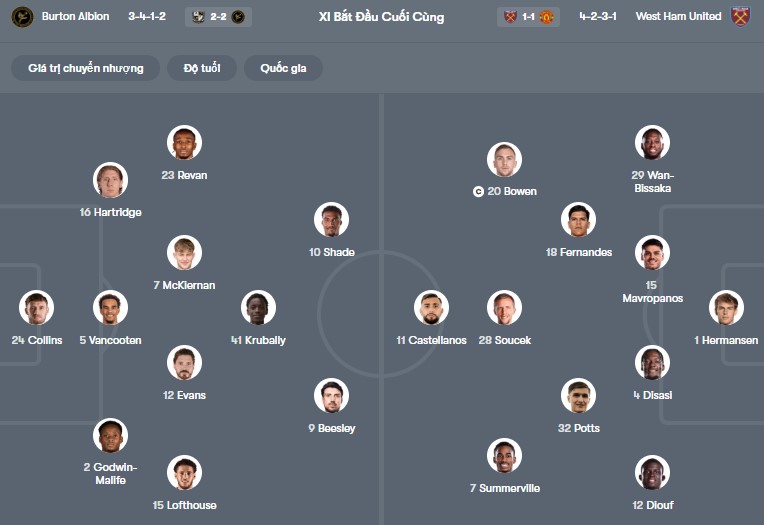764x525 pixels.
Task: Open Summerville's player photo
Action: point(505,456)
